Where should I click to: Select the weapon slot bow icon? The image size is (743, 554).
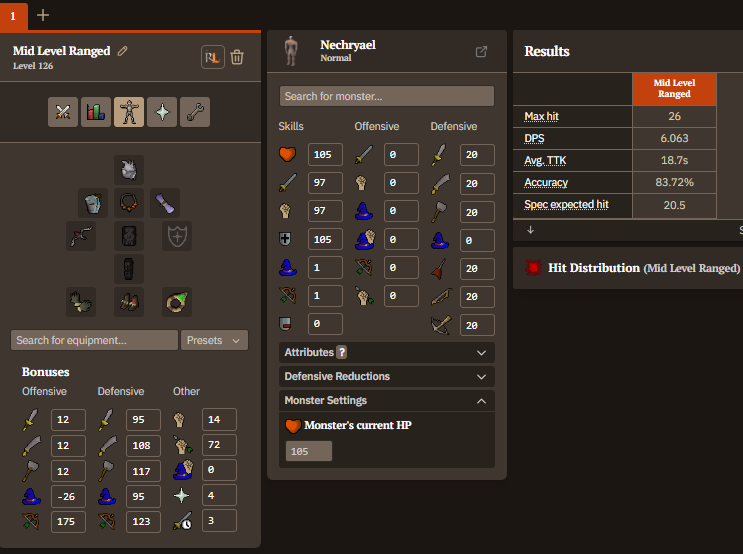tap(81, 236)
